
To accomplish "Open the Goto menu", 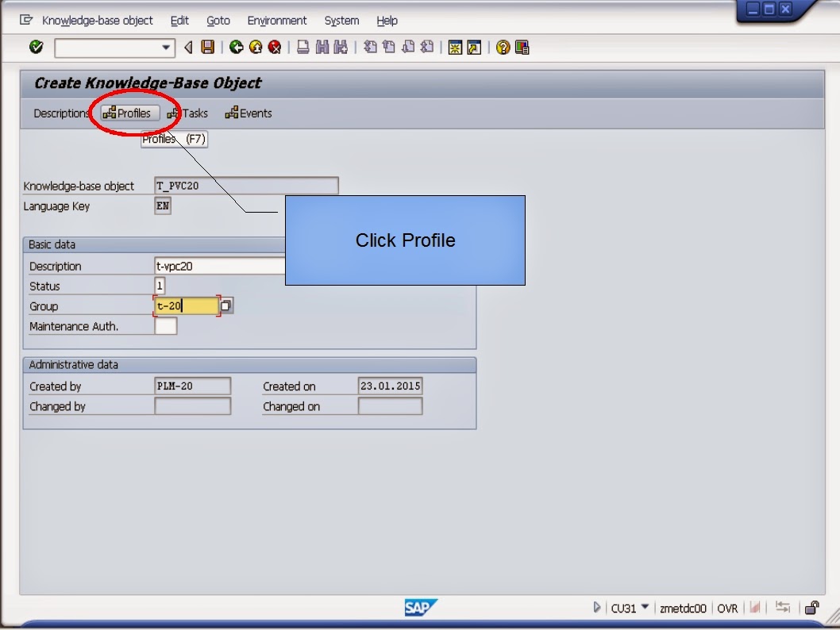I will coord(218,20).
